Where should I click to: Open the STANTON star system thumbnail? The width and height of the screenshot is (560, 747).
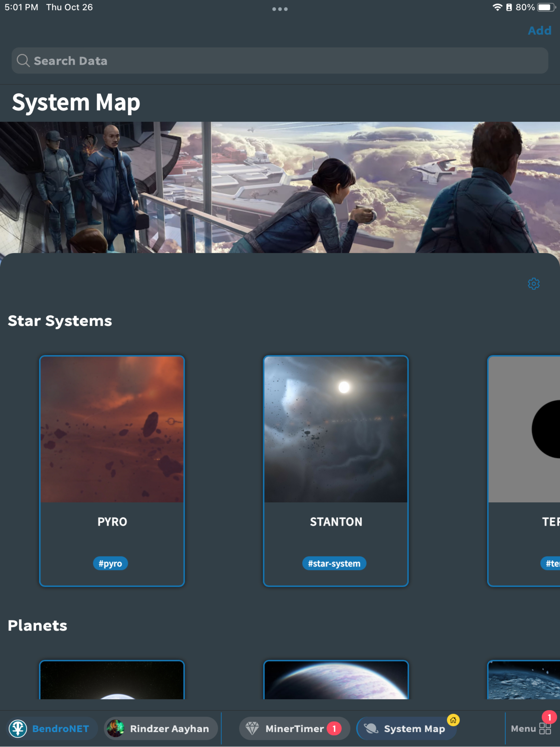click(x=336, y=429)
